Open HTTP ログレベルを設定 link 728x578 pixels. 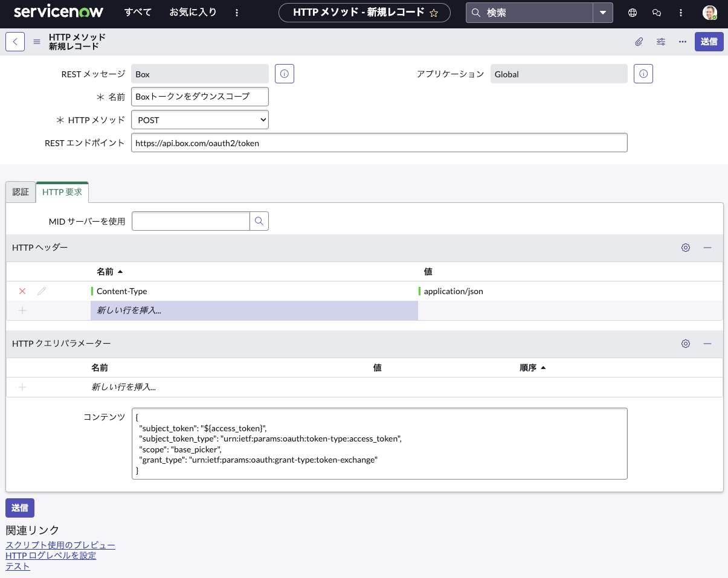(51, 556)
